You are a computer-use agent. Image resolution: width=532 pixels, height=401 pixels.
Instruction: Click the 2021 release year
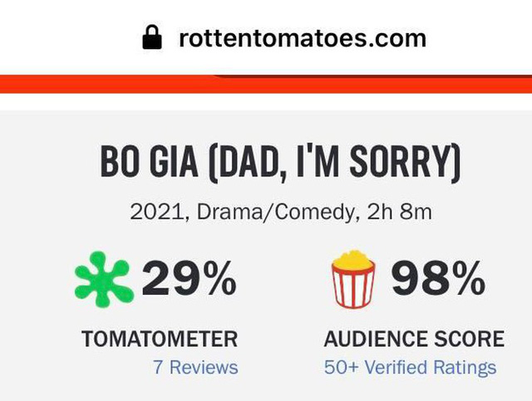tap(158, 212)
